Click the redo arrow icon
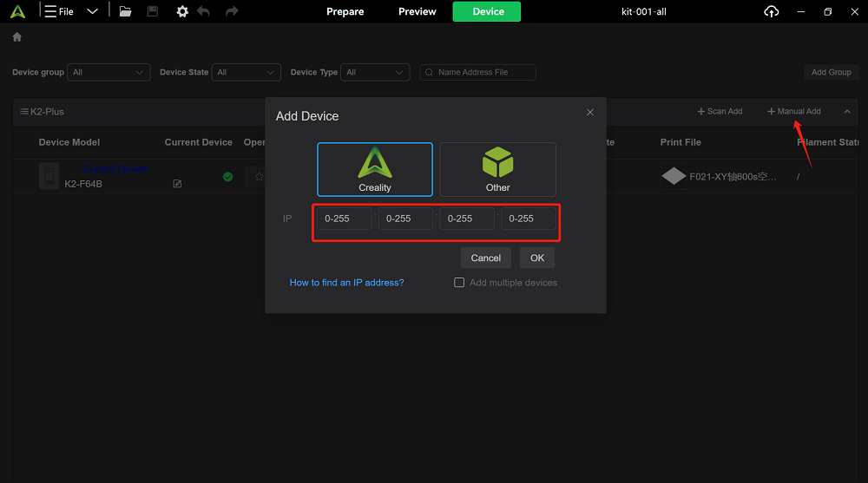 [x=232, y=11]
